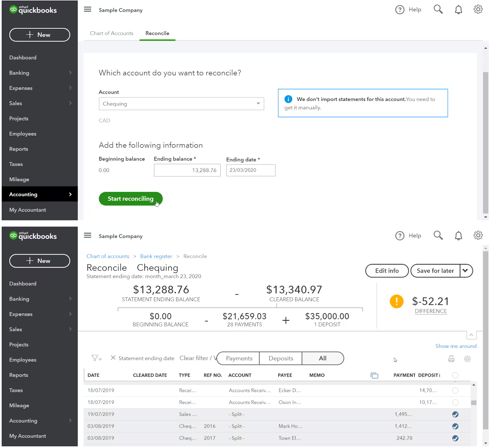Uncheck cleared mark on Mark Ho cheque 2016
Image resolution: width=490 pixels, height=448 pixels.
pyautogui.click(x=455, y=427)
